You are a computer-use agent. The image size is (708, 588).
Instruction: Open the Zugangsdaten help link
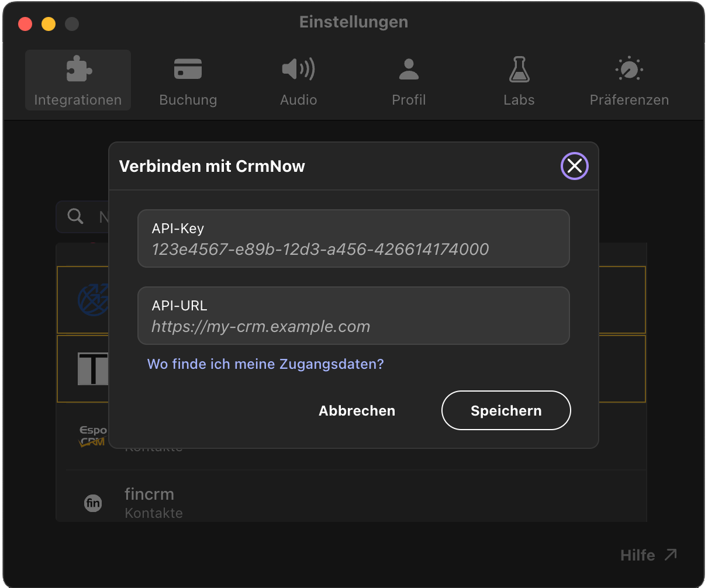pyautogui.click(x=265, y=364)
